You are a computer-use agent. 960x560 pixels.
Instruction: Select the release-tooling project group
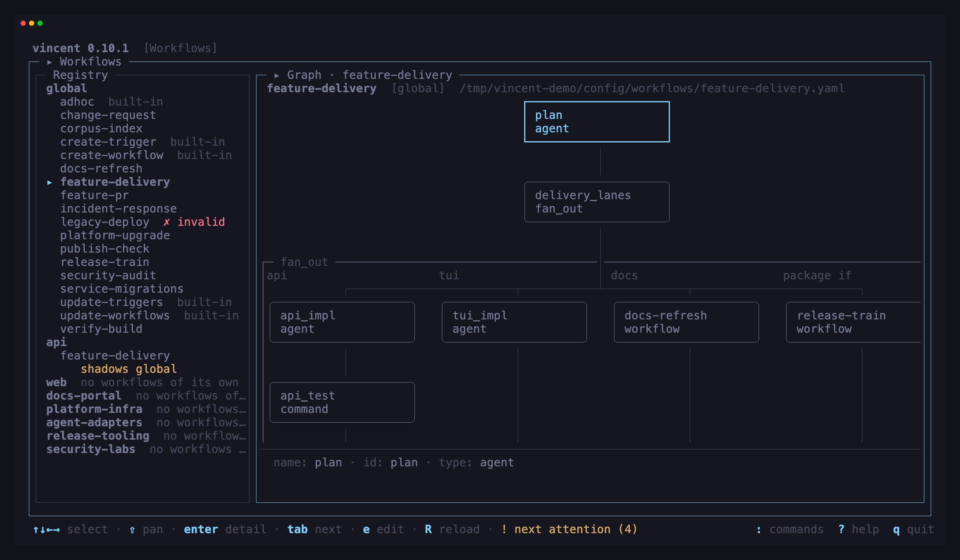(98, 436)
